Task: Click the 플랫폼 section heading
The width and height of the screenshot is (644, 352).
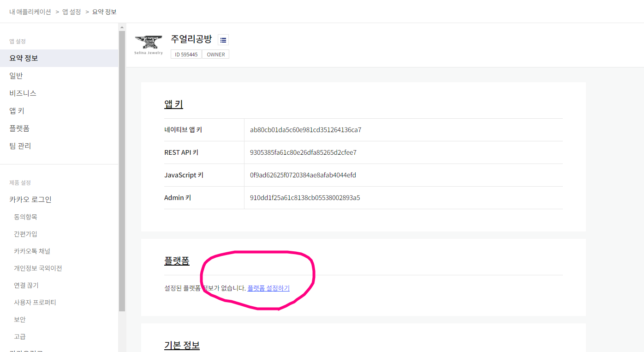Action: click(x=177, y=261)
